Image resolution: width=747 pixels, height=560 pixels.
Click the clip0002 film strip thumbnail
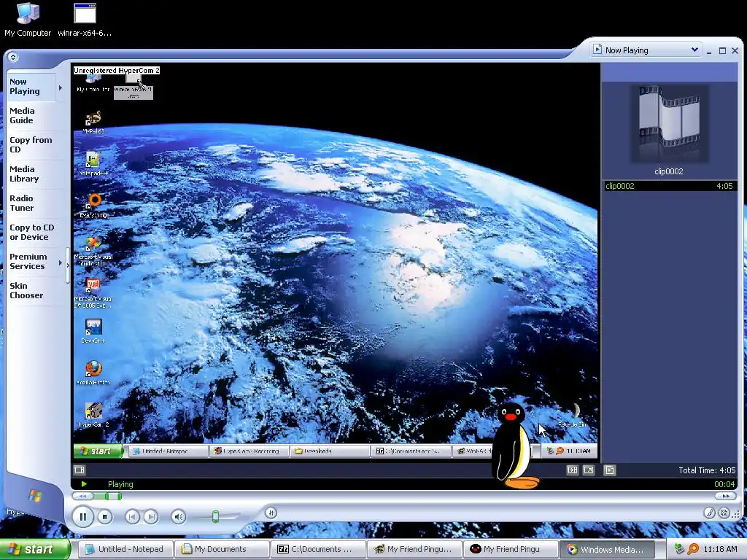click(x=670, y=122)
